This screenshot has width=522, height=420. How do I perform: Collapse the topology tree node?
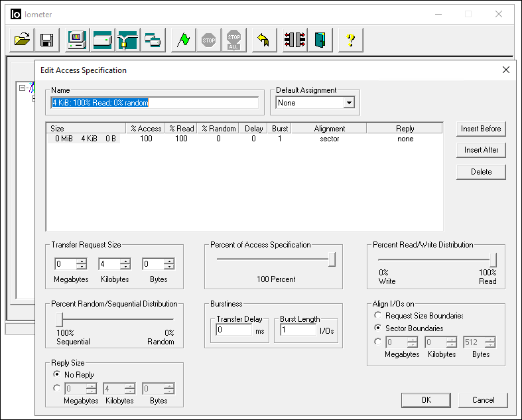click(x=23, y=88)
